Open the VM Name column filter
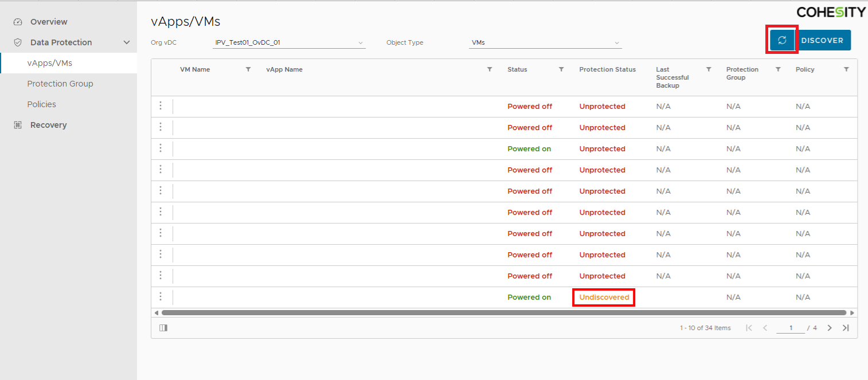 pos(248,69)
